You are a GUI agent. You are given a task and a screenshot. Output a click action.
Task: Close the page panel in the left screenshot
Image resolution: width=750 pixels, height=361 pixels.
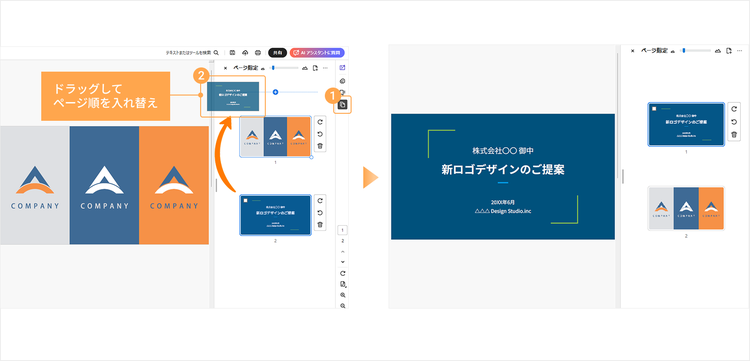click(x=226, y=68)
